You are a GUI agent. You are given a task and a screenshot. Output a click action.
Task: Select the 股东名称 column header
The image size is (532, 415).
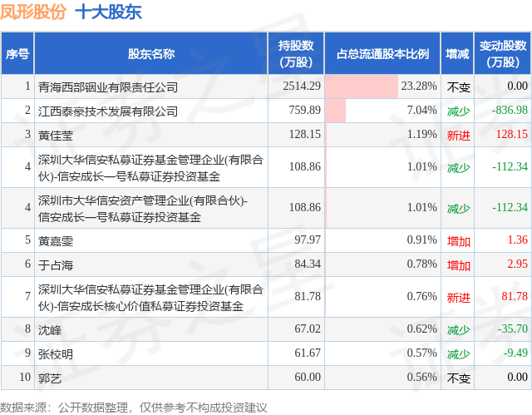151,53
